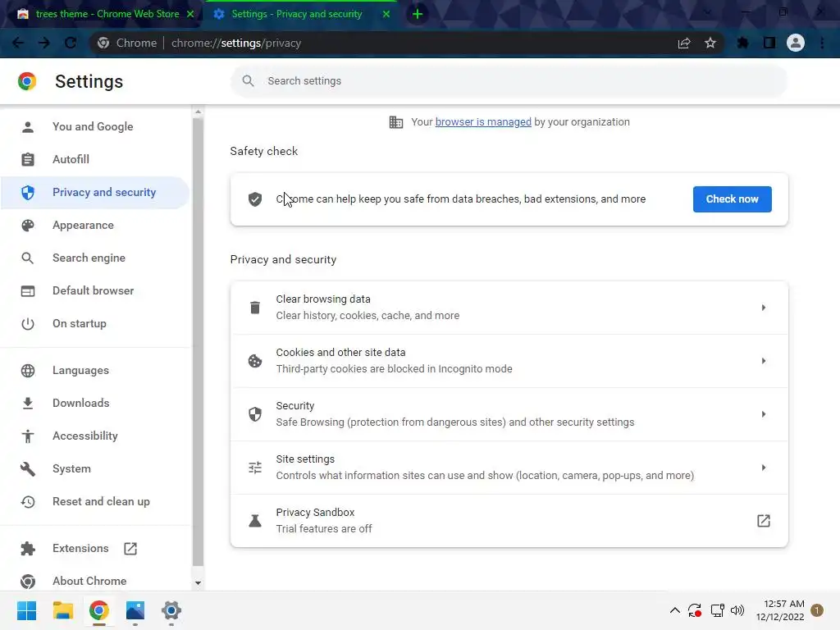
Task: Open File Explorer from taskbar
Action: pos(62,610)
